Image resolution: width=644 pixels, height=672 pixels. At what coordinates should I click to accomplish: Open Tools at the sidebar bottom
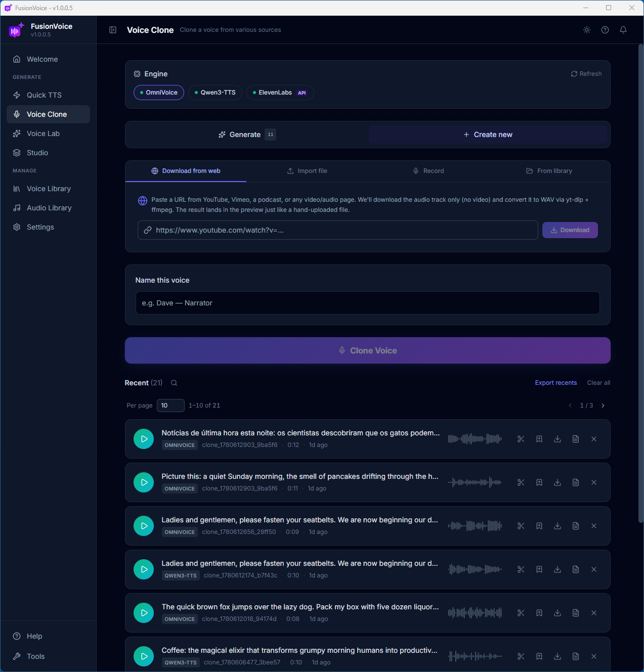tap(48, 656)
